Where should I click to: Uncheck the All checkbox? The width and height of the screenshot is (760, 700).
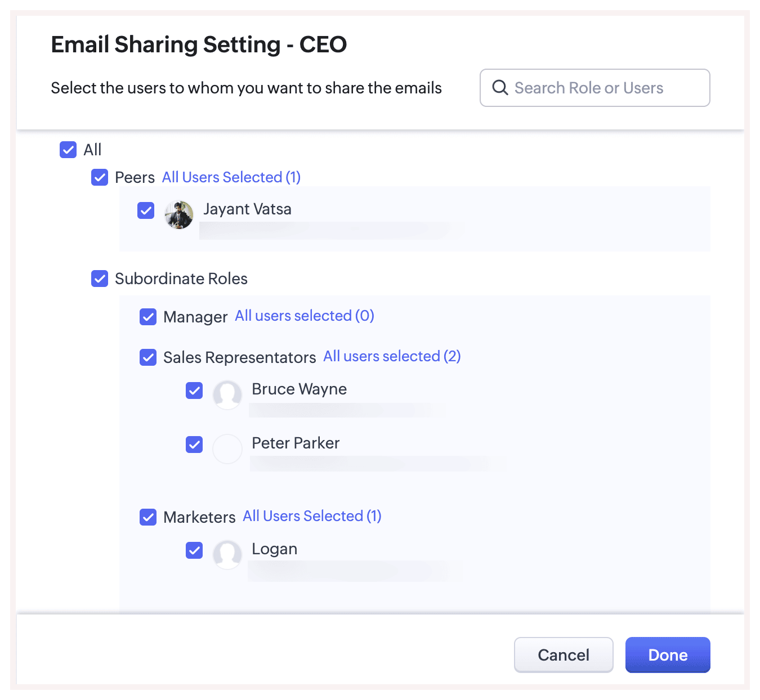[x=68, y=150]
